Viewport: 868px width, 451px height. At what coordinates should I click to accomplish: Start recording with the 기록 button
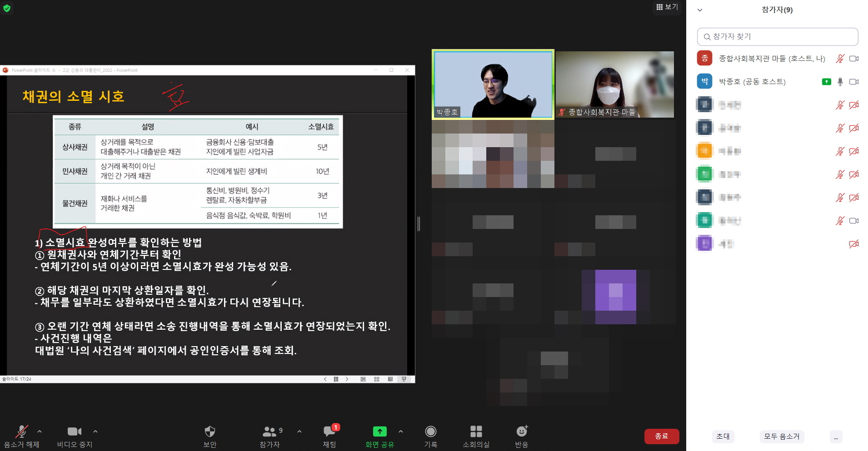(x=430, y=431)
